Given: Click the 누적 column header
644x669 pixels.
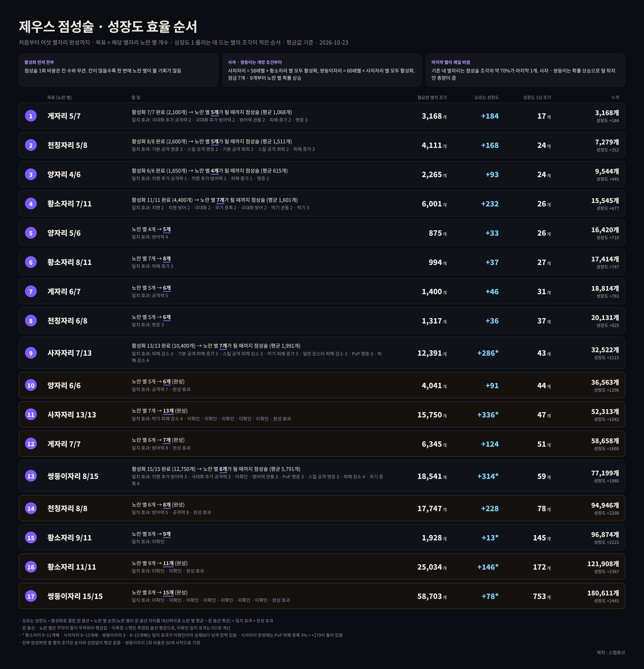Looking at the screenshot, I should [x=615, y=98].
